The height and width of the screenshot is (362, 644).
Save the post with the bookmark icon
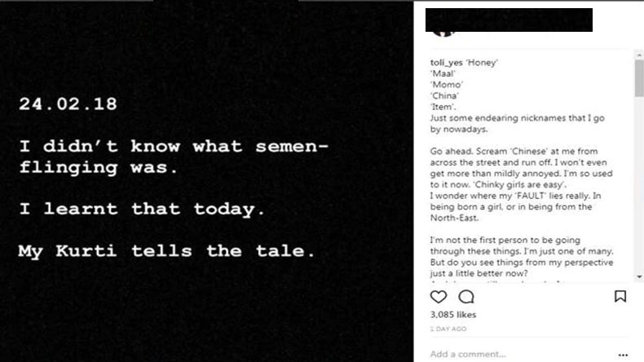tap(620, 296)
